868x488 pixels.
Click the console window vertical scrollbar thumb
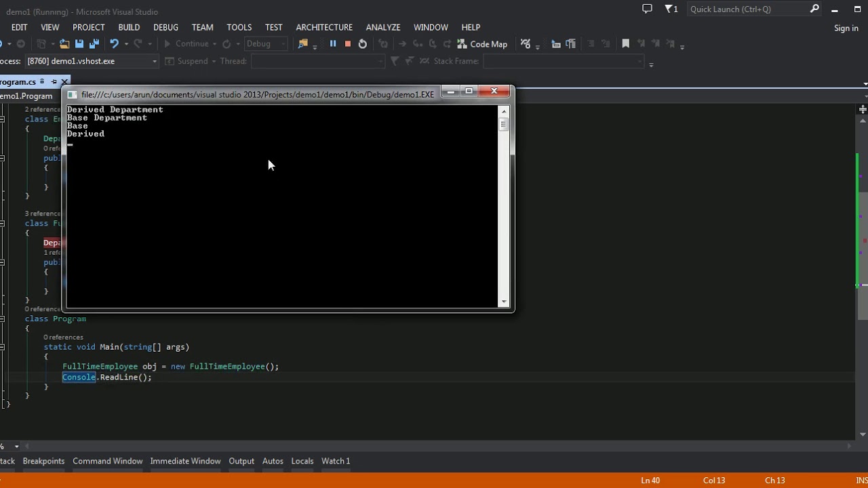[503, 125]
